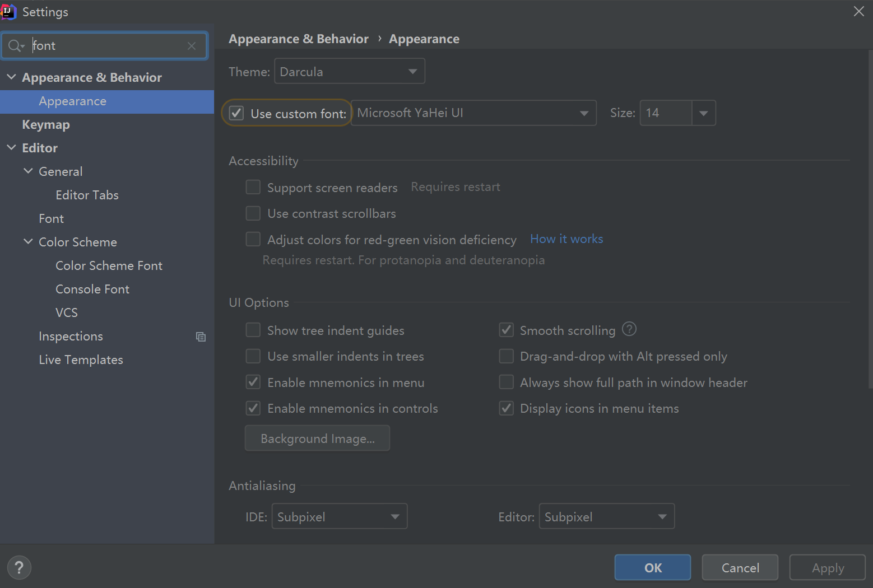Disable Smooth scrolling checkbox
Image resolution: width=873 pixels, height=588 pixels.
point(507,330)
